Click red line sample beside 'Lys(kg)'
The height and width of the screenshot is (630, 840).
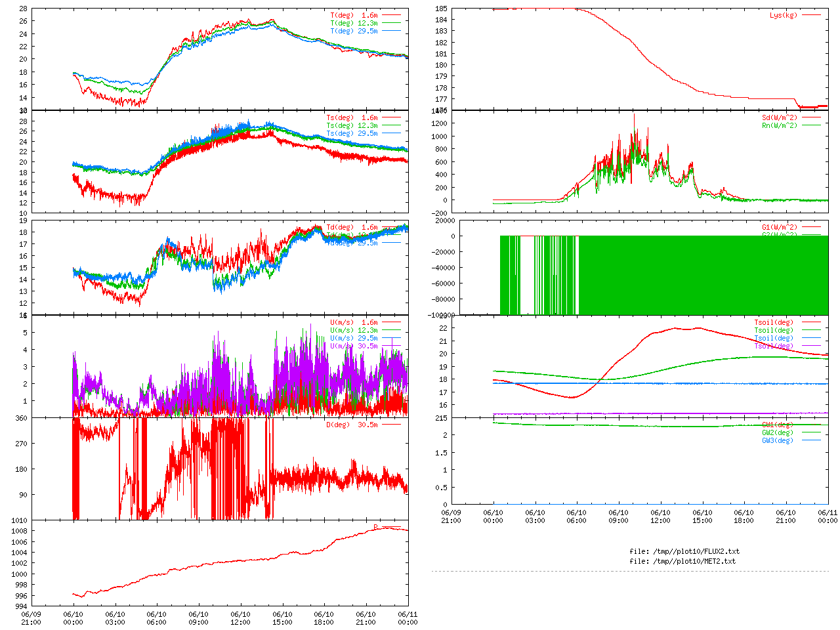pyautogui.click(x=811, y=15)
